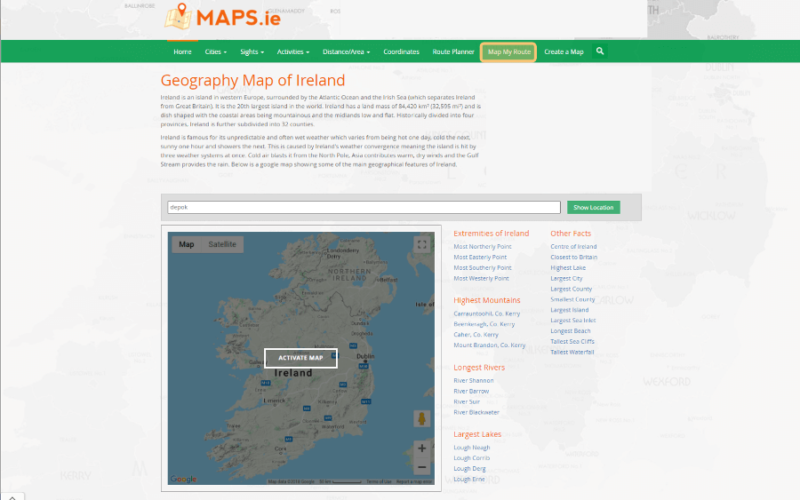Open the Route Planner page

(x=453, y=52)
